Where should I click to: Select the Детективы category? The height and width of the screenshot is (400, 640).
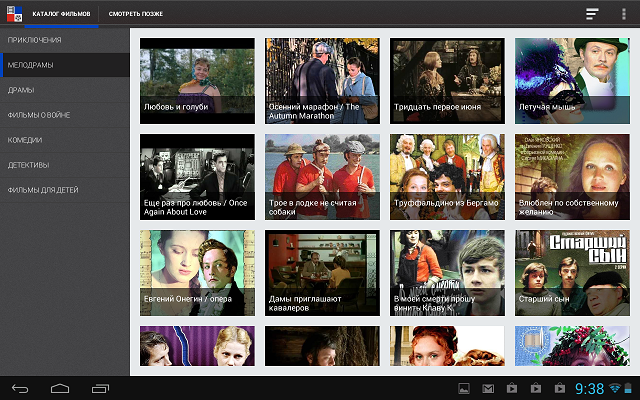point(65,165)
